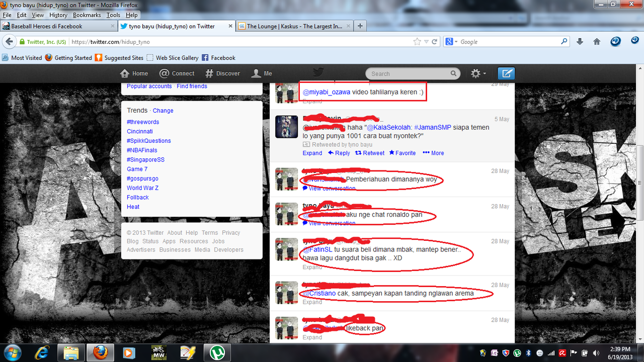The image size is (644, 362).
Task: Open the Bookmarks menu
Action: tap(87, 15)
